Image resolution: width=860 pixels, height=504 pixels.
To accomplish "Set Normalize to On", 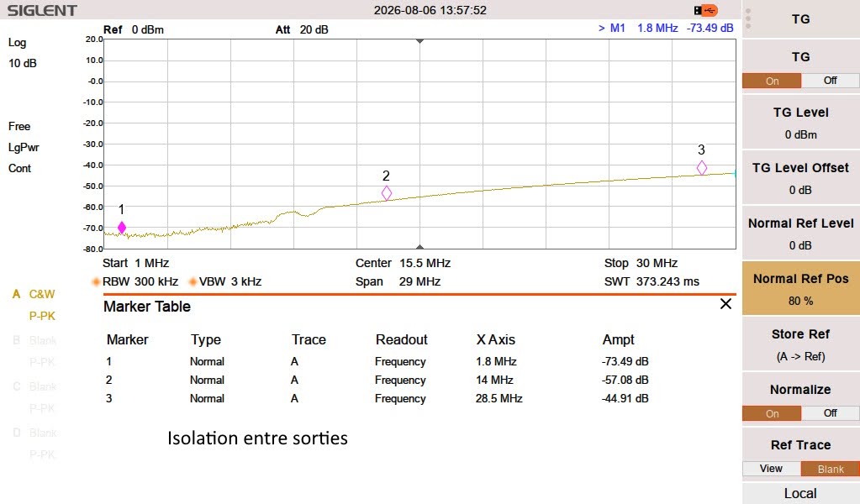I will pyautogui.click(x=772, y=413).
